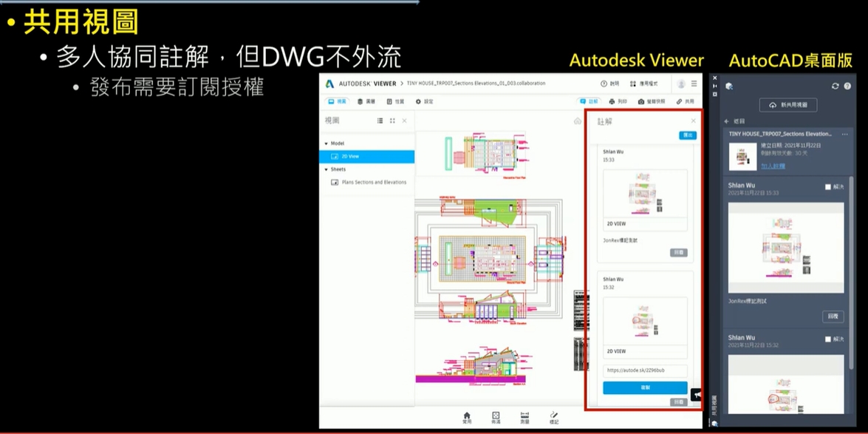868x434 pixels.
Task: Open the help question-mark icon in AutoCAD panel
Action: [847, 87]
